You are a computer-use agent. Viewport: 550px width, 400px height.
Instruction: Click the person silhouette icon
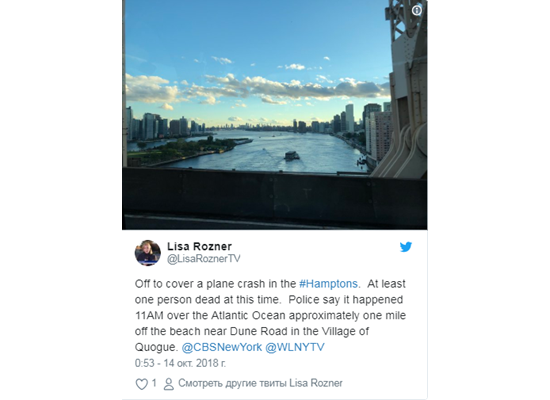[168, 384]
